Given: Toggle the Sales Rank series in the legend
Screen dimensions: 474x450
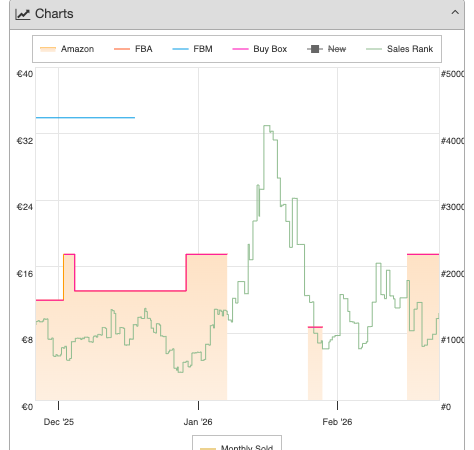Looking at the screenshot, I should [x=399, y=49].
